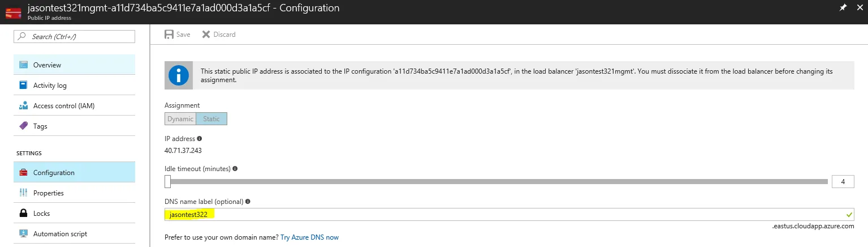This screenshot has height=247, width=868.
Task: Open Locks settings
Action: coord(74,213)
